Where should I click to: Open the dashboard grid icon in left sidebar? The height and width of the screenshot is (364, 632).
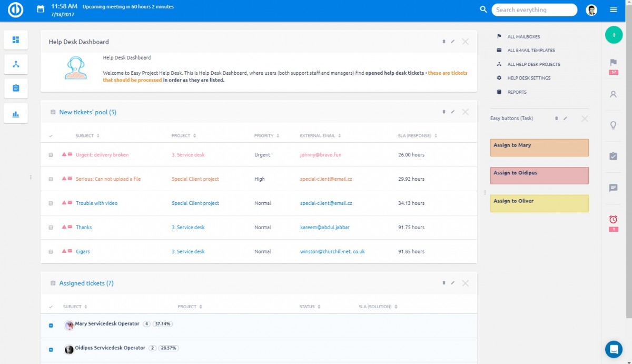(x=16, y=40)
